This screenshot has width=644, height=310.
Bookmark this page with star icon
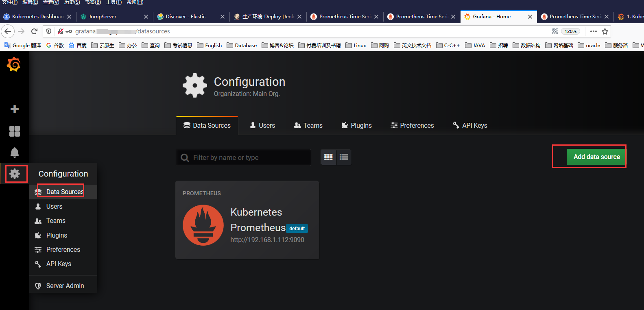[605, 31]
